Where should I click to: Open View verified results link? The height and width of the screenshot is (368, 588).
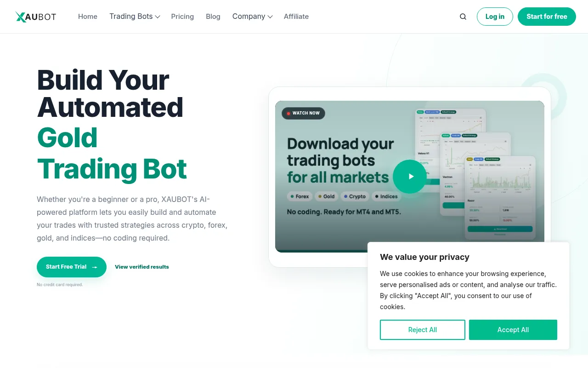[x=142, y=267]
